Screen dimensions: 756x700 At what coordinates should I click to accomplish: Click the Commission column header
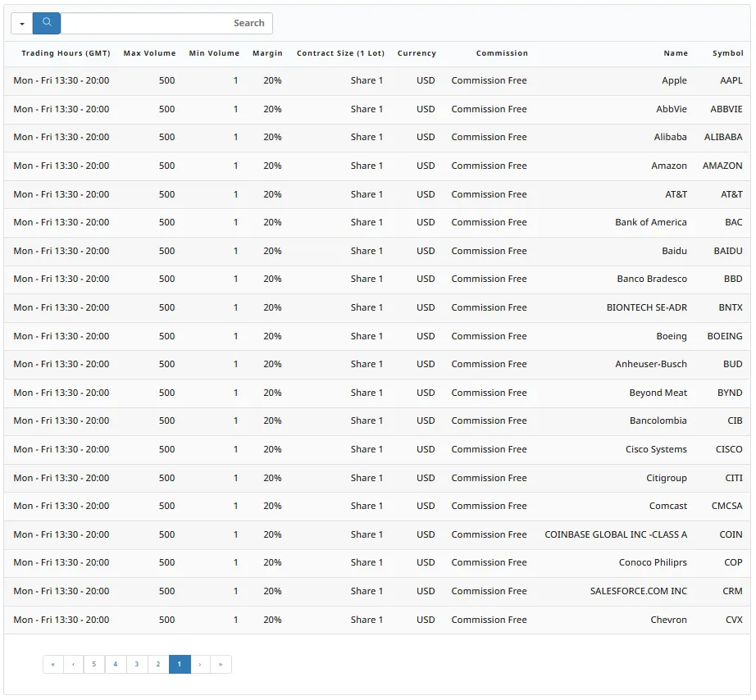pos(502,53)
